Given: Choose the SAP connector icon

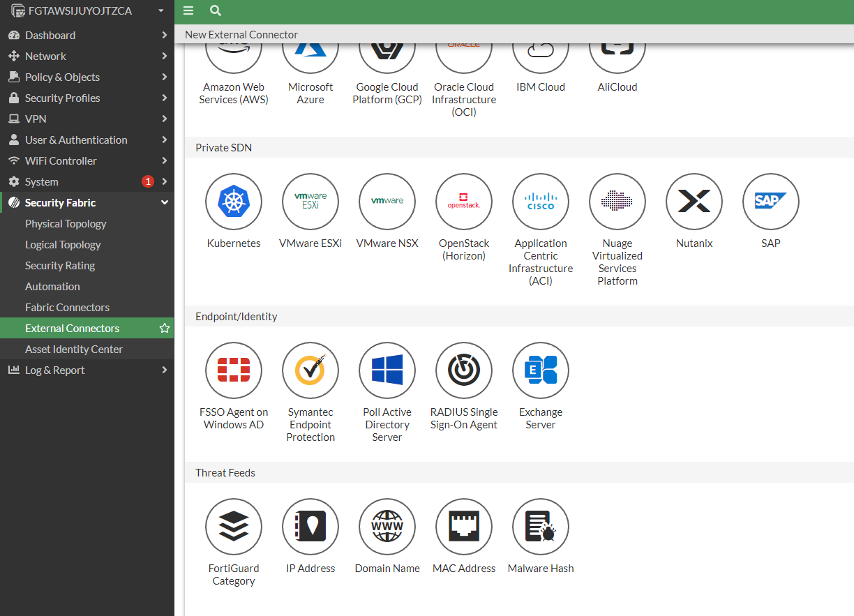Looking at the screenshot, I should coord(771,202).
